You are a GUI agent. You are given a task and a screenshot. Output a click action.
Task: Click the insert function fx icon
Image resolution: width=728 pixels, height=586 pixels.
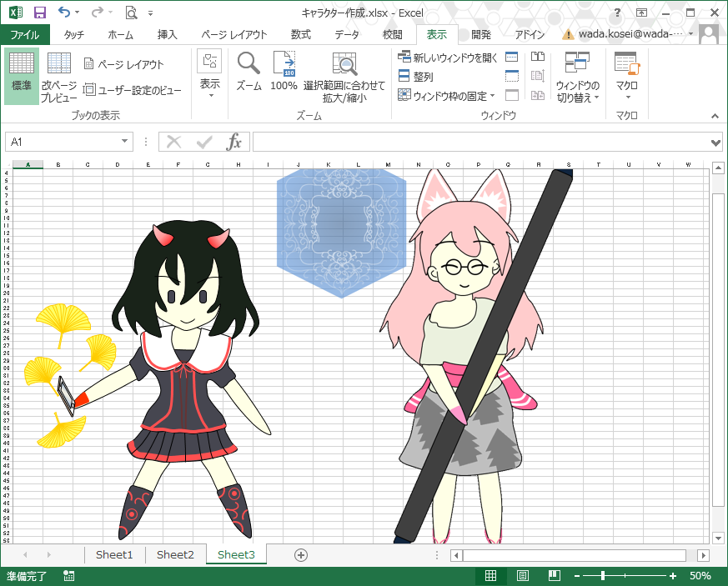pos(234,142)
